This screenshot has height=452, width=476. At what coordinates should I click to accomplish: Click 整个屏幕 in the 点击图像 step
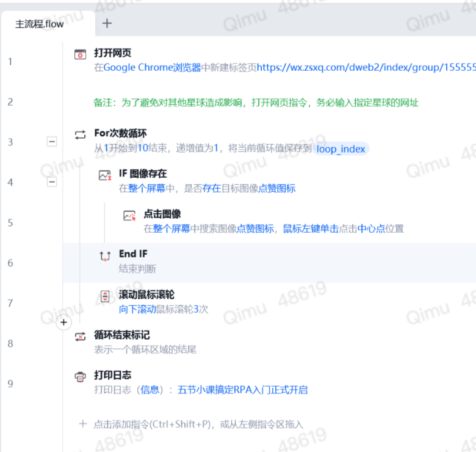[x=171, y=228]
